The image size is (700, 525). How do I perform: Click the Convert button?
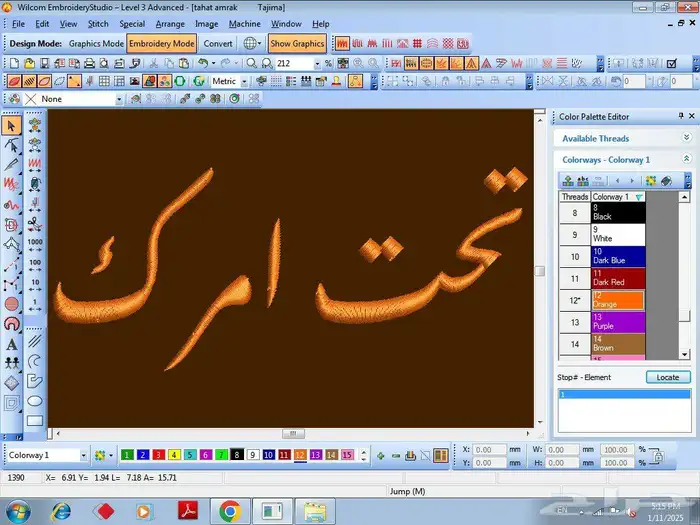pyautogui.click(x=218, y=44)
